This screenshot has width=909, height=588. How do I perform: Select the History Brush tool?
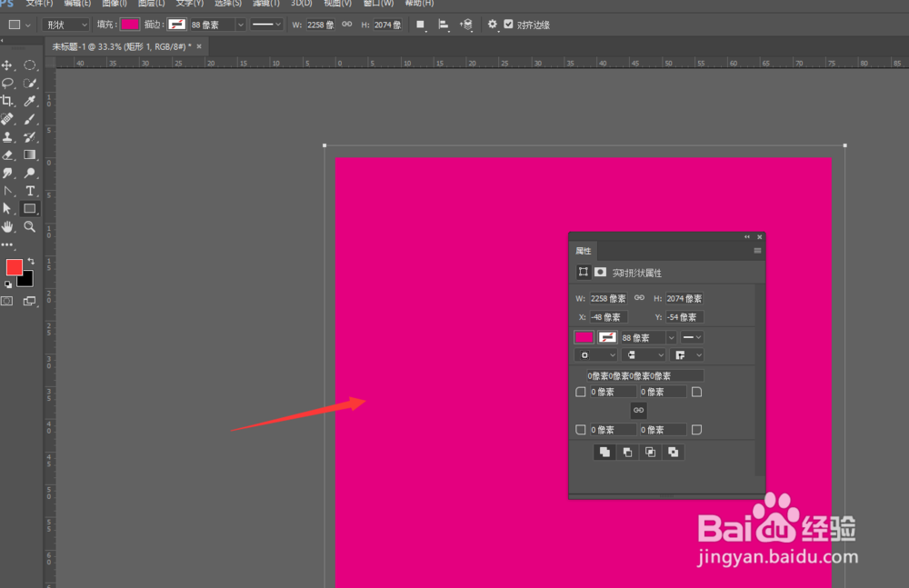30,137
